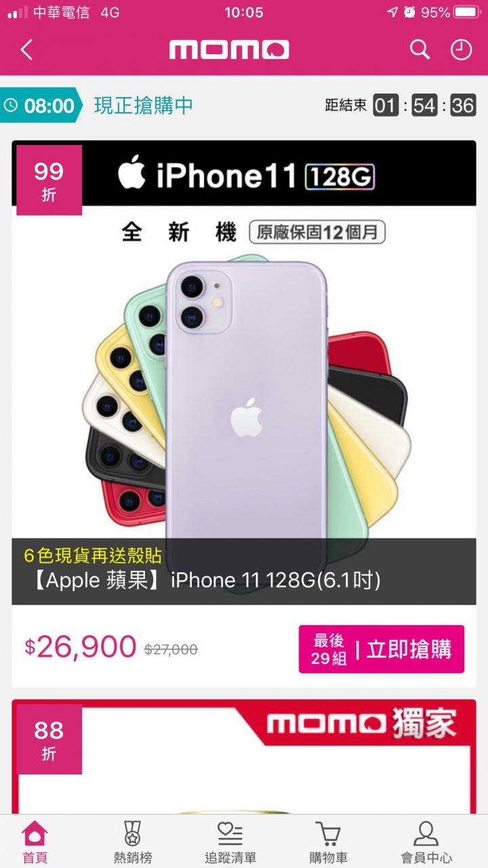Open the search magnifier icon
The image size is (488, 868).
[x=420, y=50]
